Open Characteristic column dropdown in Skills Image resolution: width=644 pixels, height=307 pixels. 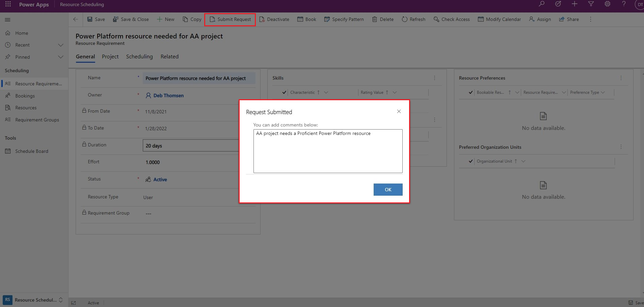326,92
